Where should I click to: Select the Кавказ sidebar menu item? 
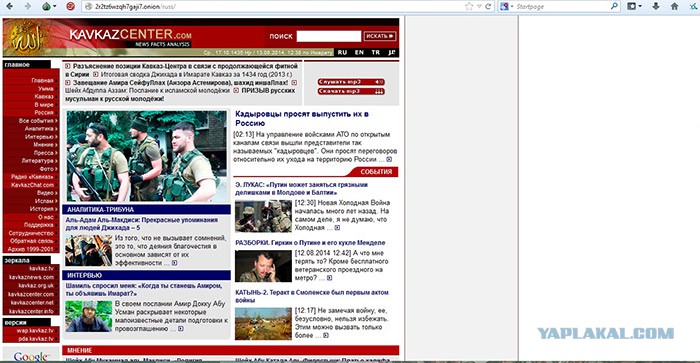44,96
